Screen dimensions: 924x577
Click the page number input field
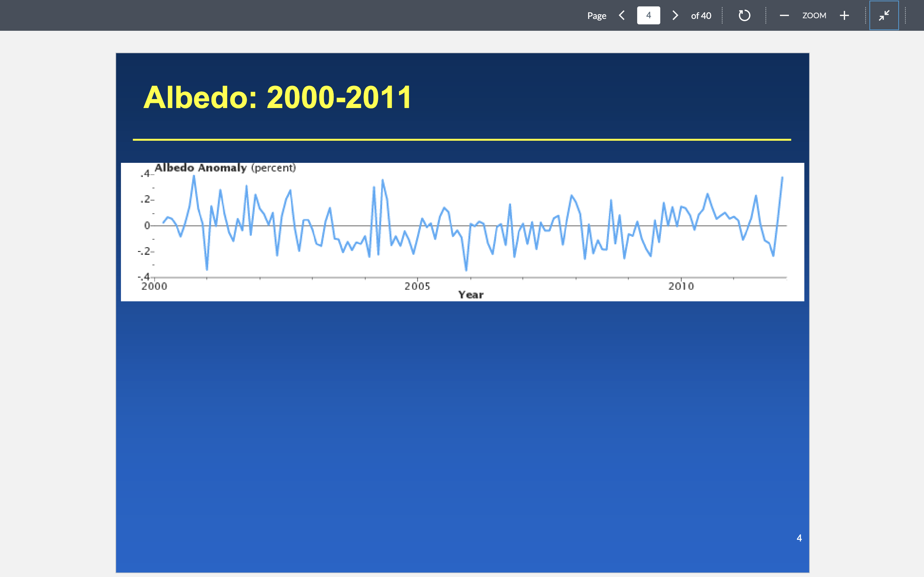tap(648, 15)
